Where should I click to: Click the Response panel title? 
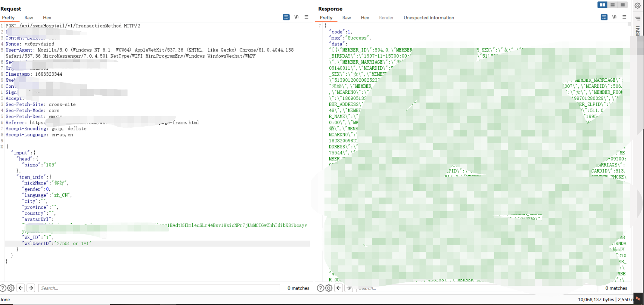(x=330, y=9)
